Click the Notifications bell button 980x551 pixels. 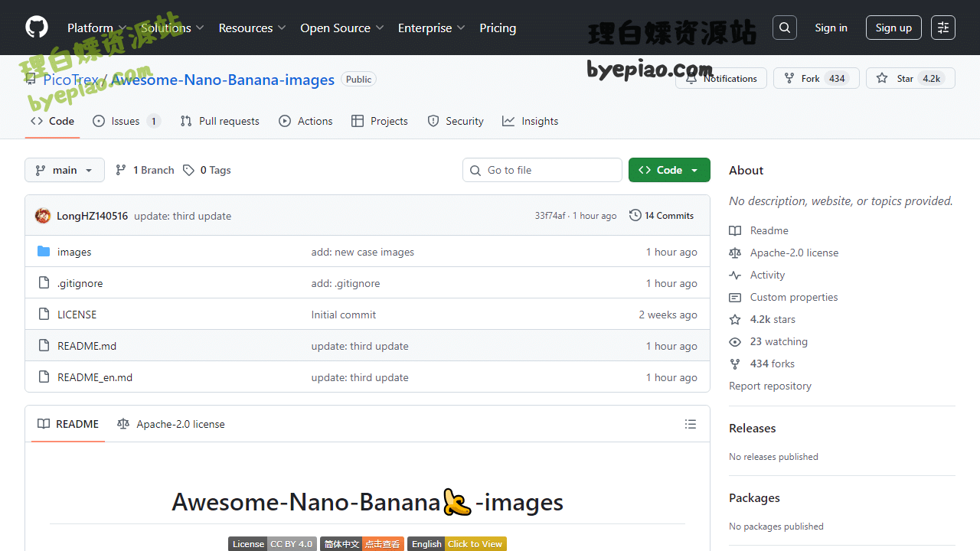[721, 78]
